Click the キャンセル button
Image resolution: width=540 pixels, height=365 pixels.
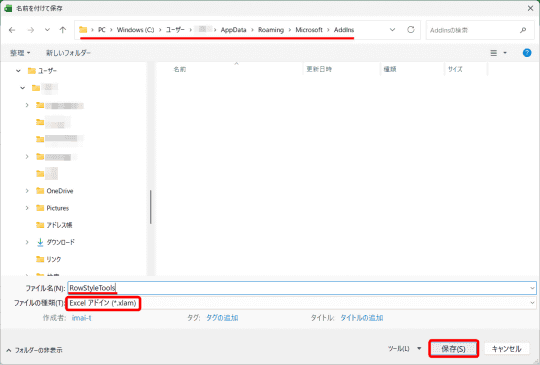click(506, 349)
